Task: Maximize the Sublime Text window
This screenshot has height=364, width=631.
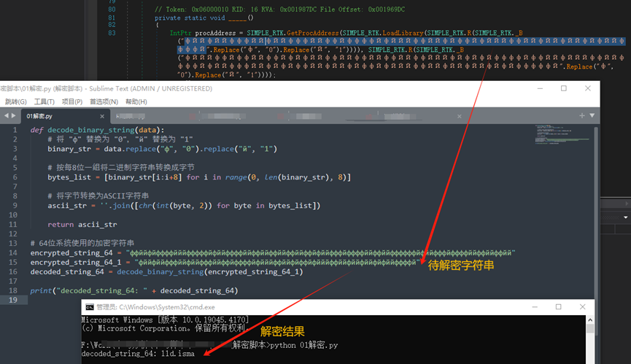Action: tap(564, 88)
